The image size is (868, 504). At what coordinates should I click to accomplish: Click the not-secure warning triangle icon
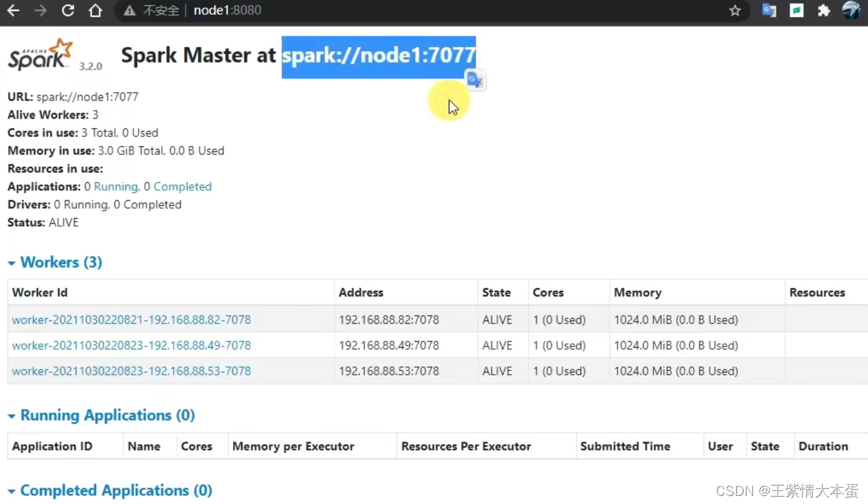129,10
